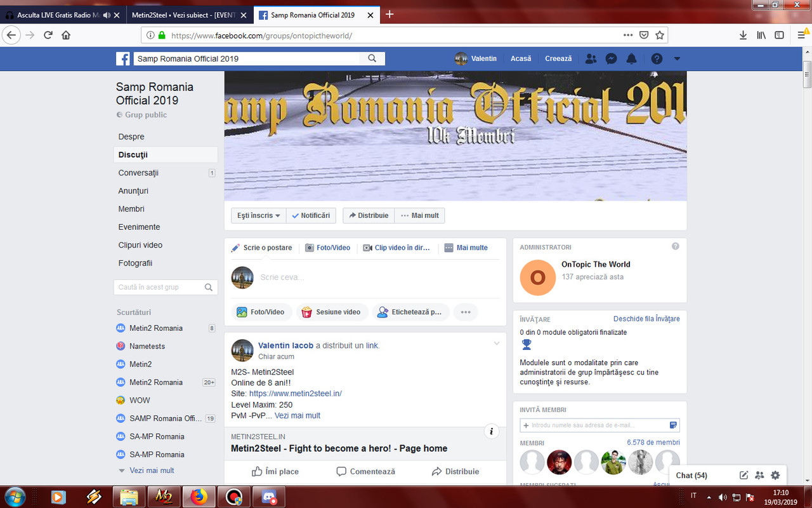The width and height of the screenshot is (812, 508).
Task: Click the tracking protection shield icon
Action: tap(644, 35)
